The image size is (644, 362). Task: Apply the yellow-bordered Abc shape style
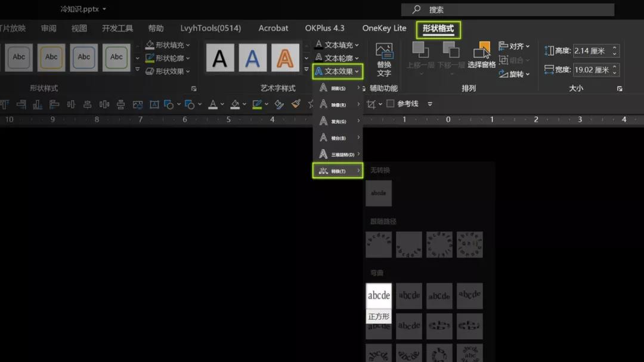tap(51, 57)
